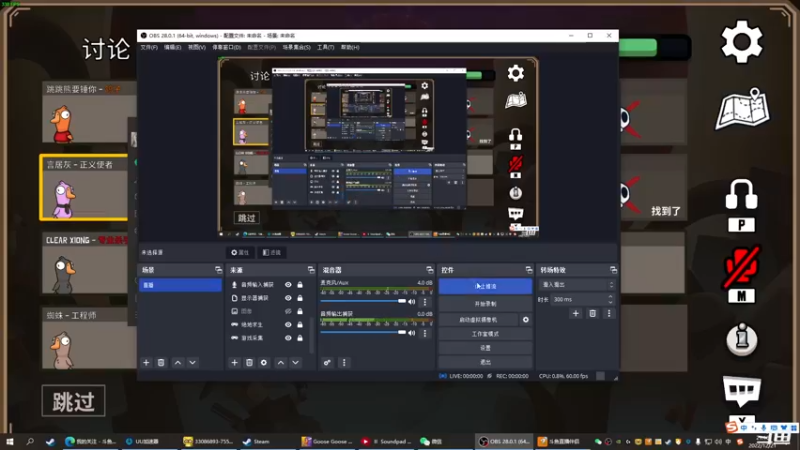Adjust the 麦克风/Aux volume slider
This screenshot has width=800, height=450.
click(x=363, y=302)
